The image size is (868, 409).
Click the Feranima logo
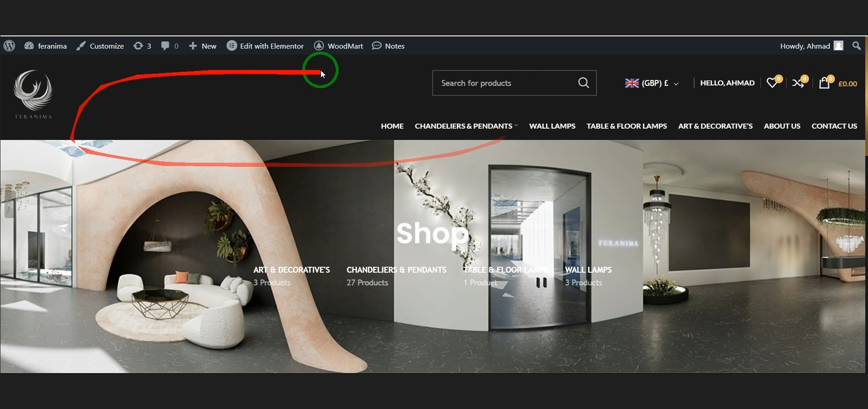pos(33,94)
